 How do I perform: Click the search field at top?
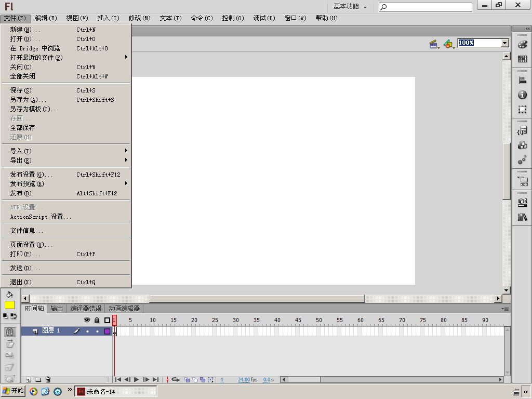[425, 7]
